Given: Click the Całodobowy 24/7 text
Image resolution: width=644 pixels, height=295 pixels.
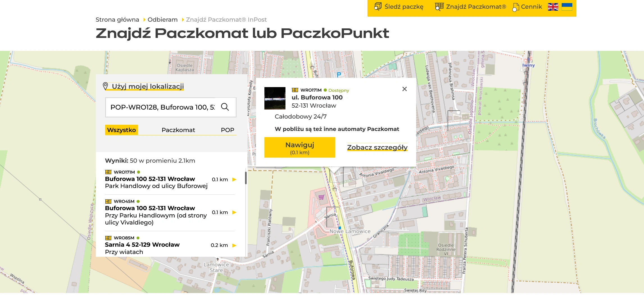Looking at the screenshot, I should point(301,116).
